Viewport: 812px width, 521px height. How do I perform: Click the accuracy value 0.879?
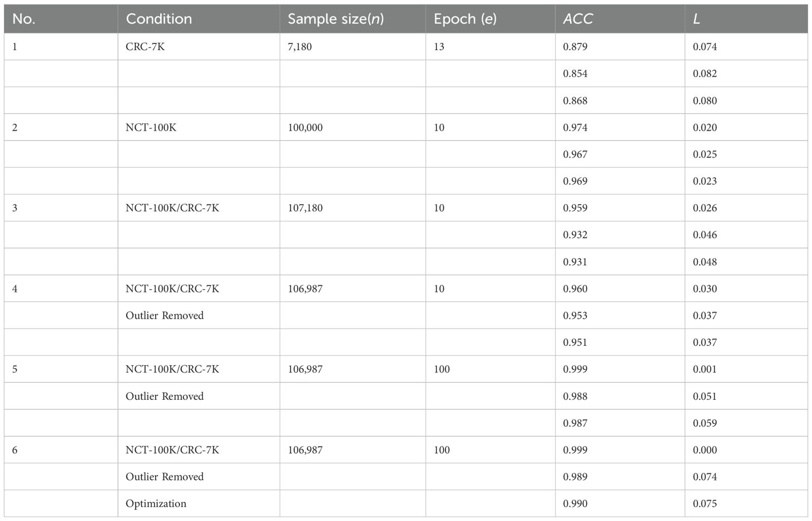point(575,47)
